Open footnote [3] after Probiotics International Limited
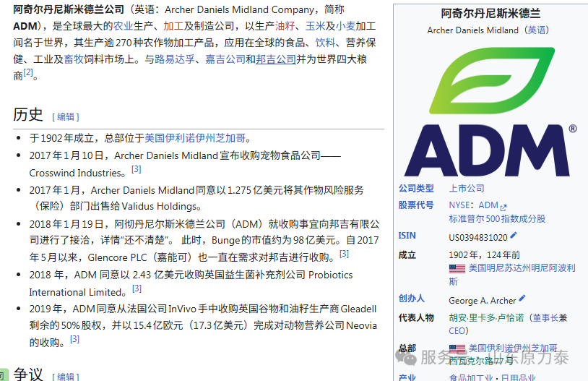The width and height of the screenshot is (588, 381). tap(137, 288)
